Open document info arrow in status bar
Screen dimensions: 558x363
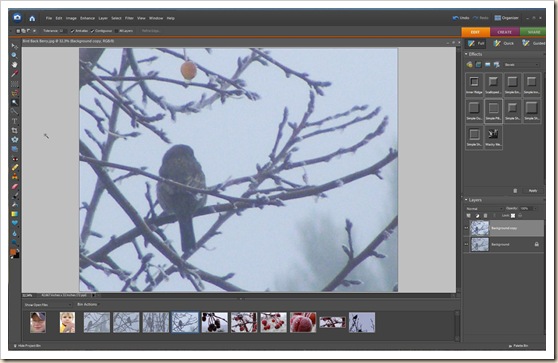tap(94, 295)
